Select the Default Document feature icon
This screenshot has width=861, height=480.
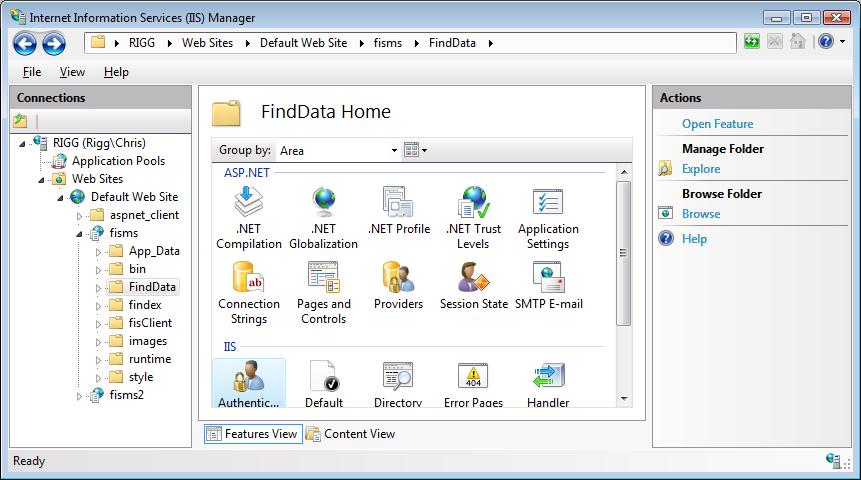(x=324, y=384)
